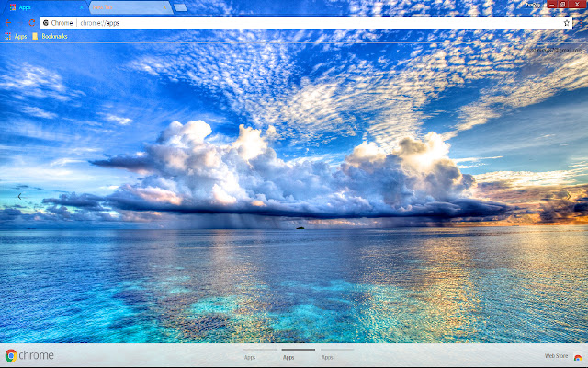Open the Bookmarks folder

(x=50, y=36)
